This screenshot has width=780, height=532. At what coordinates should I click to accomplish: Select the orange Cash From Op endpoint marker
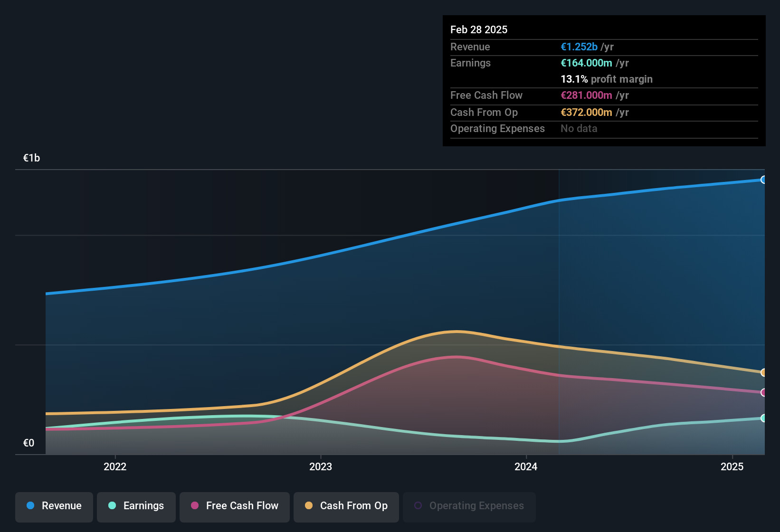(x=763, y=372)
